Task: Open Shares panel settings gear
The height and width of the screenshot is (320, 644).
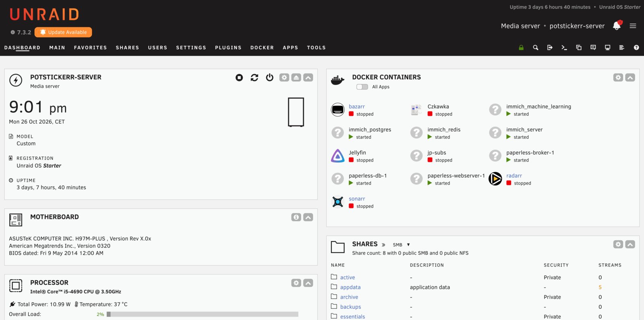Action: click(618, 244)
